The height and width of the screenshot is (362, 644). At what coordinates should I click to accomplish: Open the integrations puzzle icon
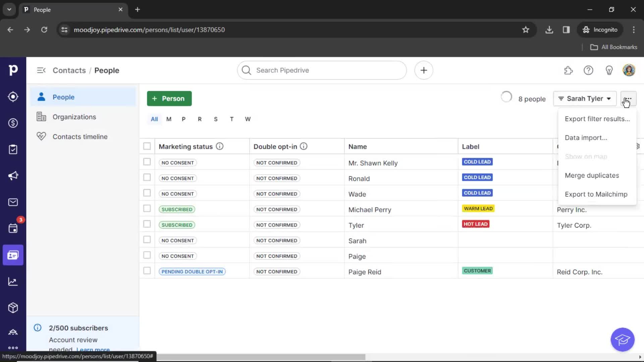[568, 70]
